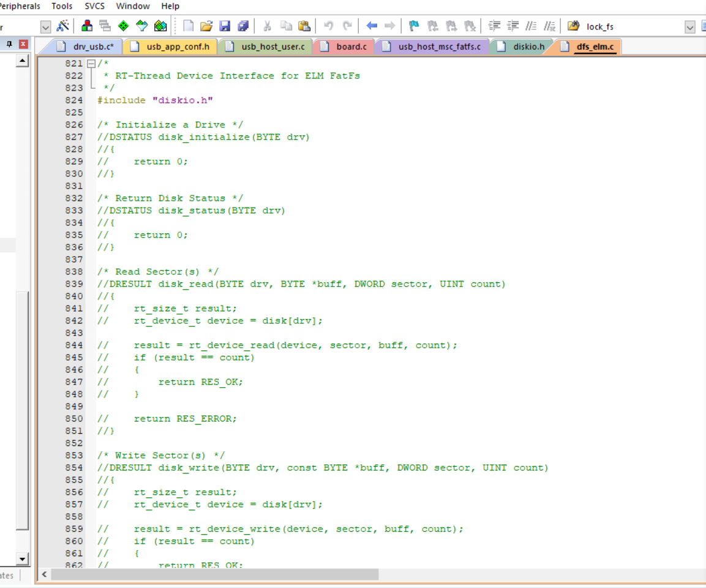Click the #include "diskio.h" line
Image resolution: width=706 pixels, height=588 pixels.
click(x=155, y=100)
